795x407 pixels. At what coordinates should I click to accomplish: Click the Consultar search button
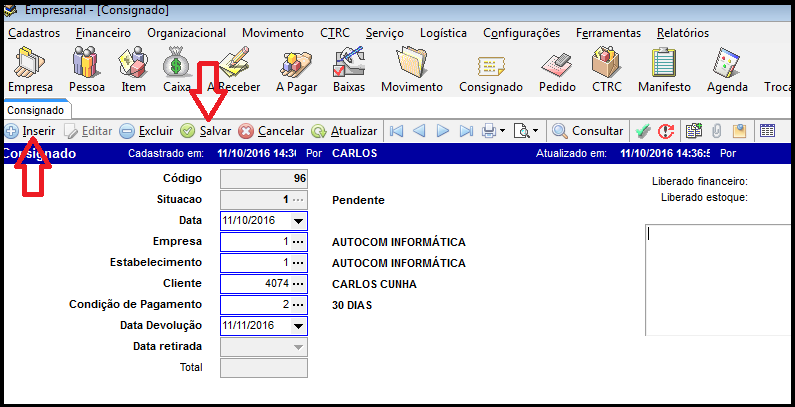pos(588,131)
